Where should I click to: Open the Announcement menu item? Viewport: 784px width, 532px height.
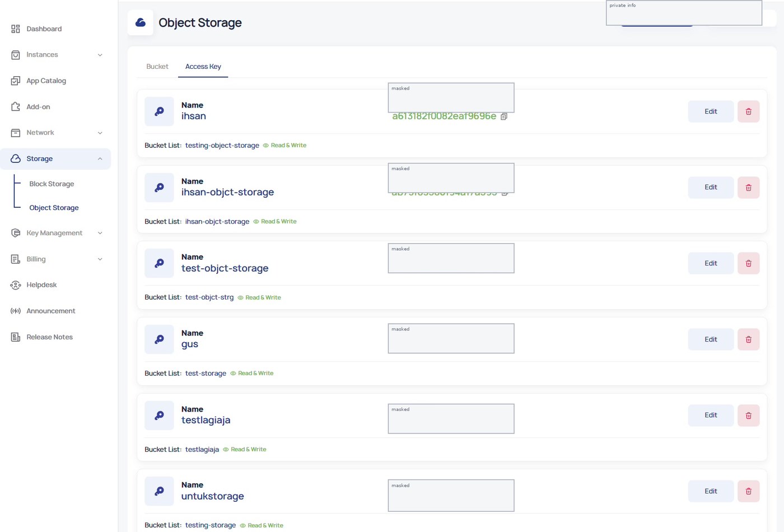coord(50,311)
